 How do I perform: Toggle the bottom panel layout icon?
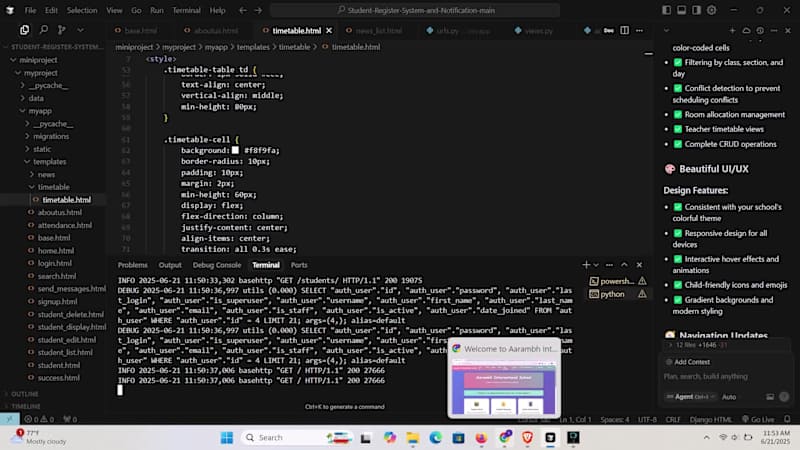(682, 10)
